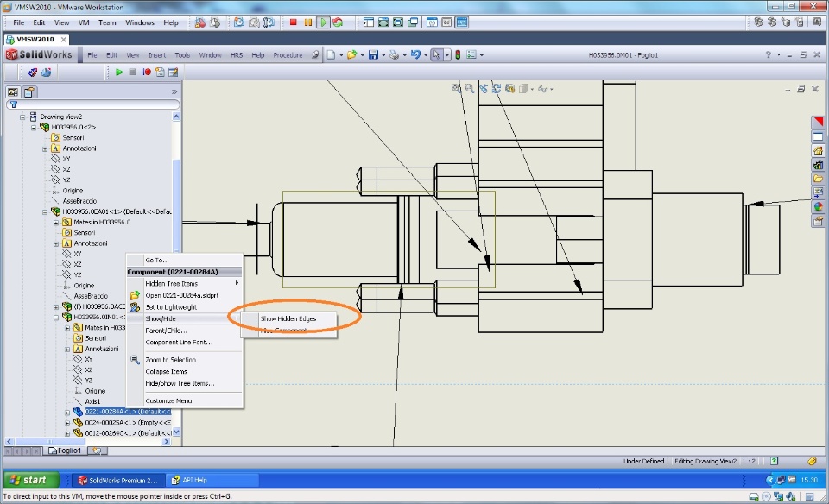
Task: Activate the Select cursor tool
Action: click(436, 54)
